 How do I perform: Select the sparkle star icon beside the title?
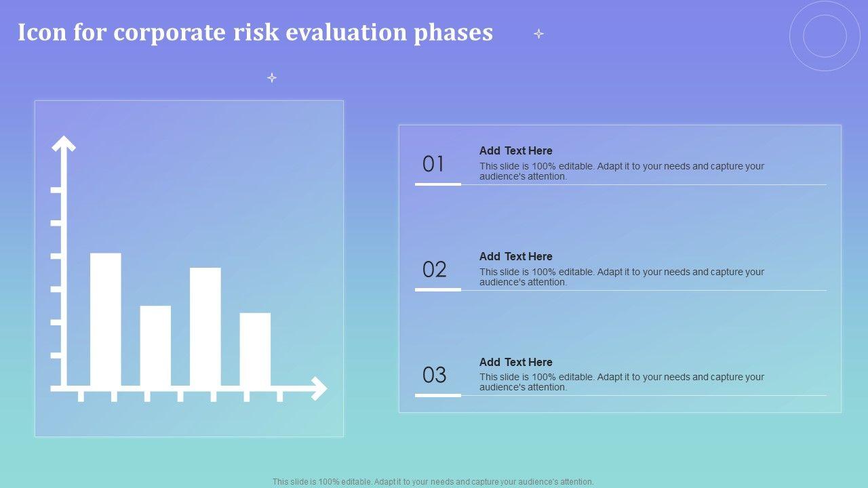pos(538,33)
